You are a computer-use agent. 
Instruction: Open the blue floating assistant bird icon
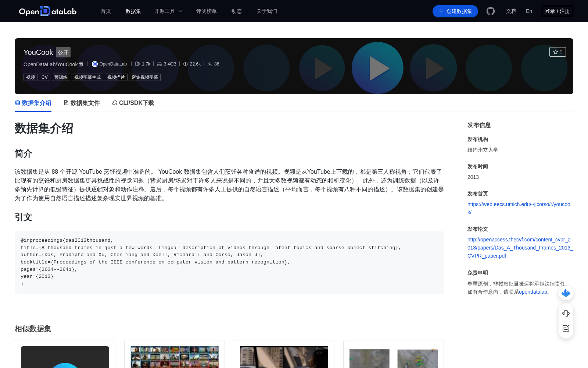566,293
